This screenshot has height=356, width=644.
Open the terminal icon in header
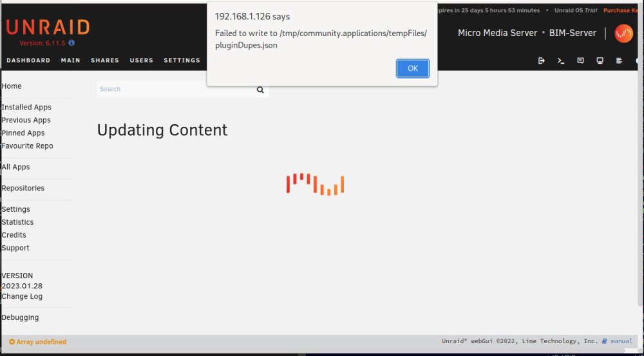[561, 61]
